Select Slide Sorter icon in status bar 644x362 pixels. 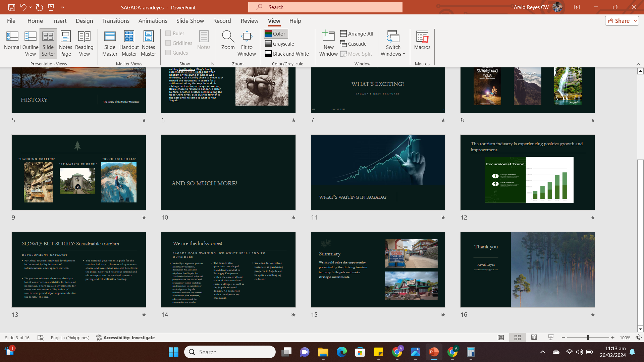coord(518,338)
